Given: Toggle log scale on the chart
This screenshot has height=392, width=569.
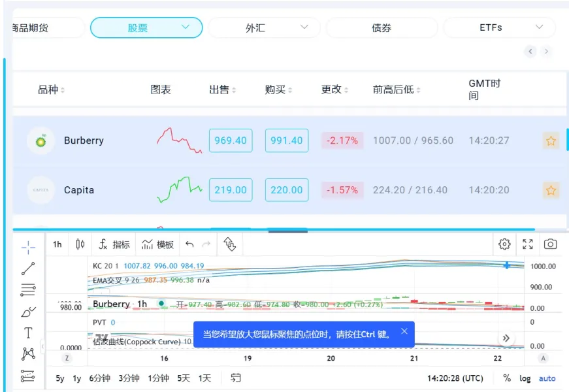Looking at the screenshot, I should pyautogui.click(x=525, y=378).
